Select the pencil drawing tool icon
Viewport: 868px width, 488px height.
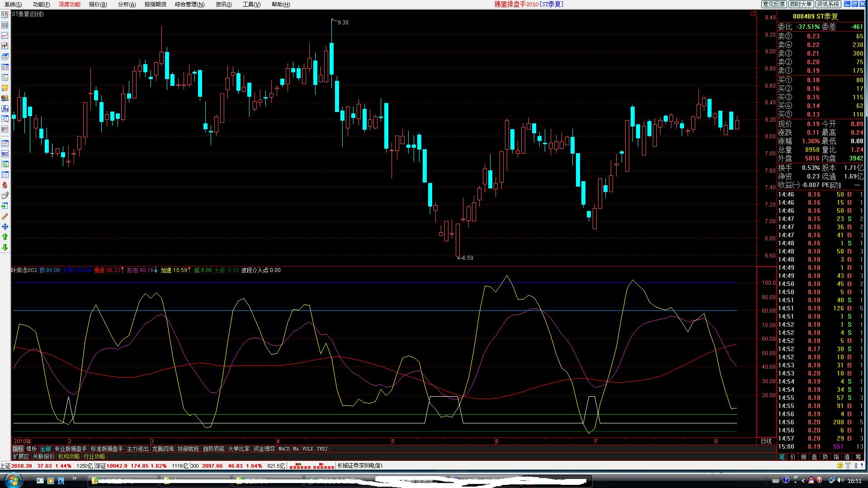click(5, 216)
